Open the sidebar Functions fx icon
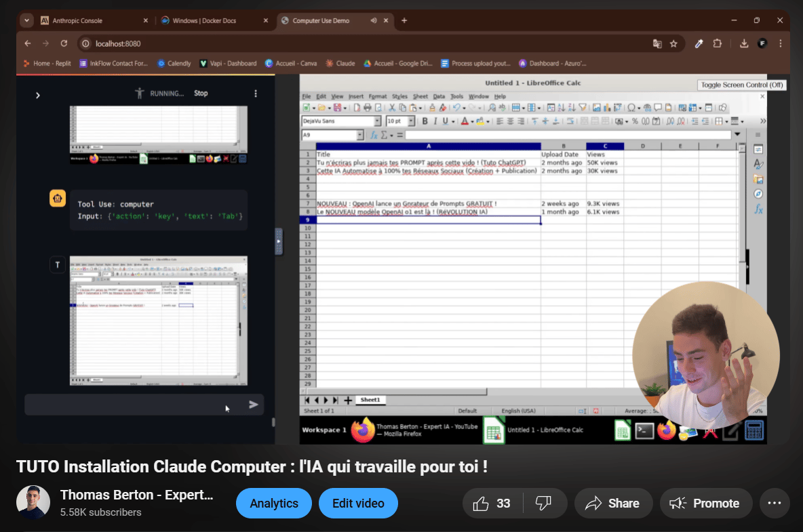Screen dimensions: 803x532 [x=758, y=209]
